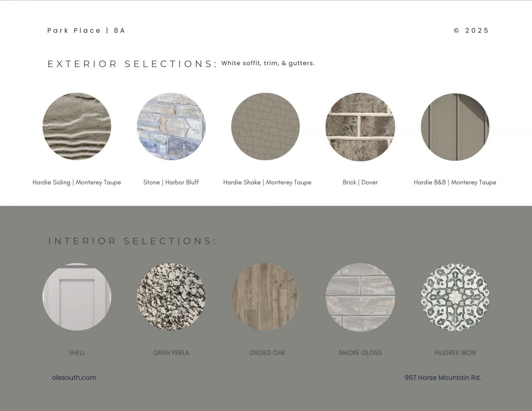Click the 'GRAN PERLA' label
The image size is (532, 411).
tap(171, 353)
